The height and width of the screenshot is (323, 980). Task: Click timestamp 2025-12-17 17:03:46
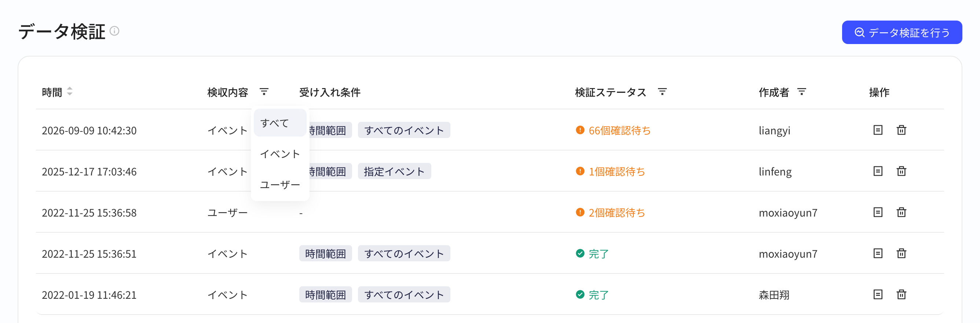click(89, 172)
